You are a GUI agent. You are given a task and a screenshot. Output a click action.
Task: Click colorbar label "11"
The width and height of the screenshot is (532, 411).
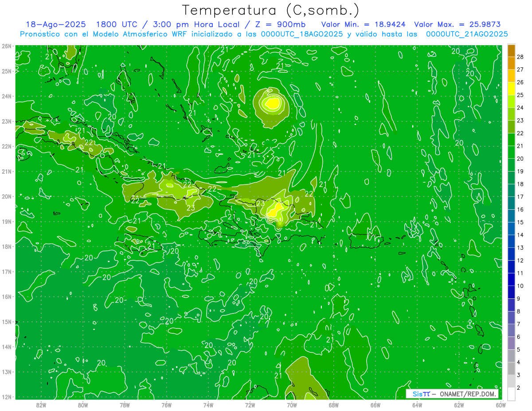pos(520,273)
